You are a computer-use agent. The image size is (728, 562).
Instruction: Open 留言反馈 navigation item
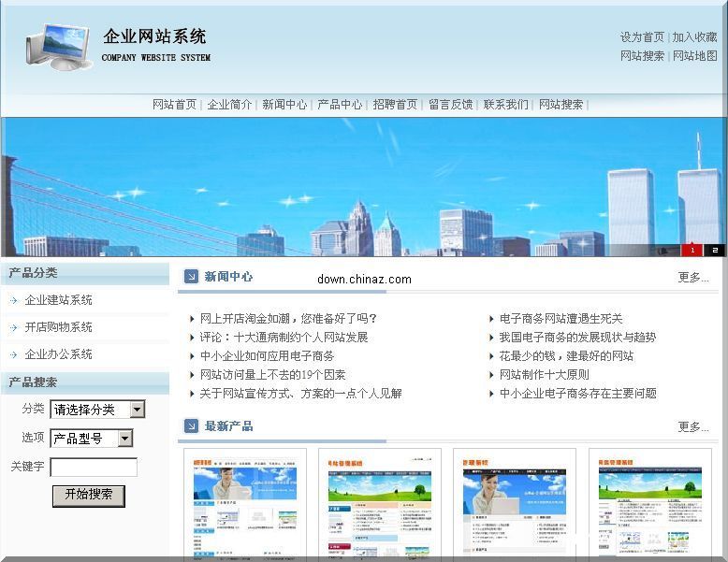pyautogui.click(x=450, y=105)
